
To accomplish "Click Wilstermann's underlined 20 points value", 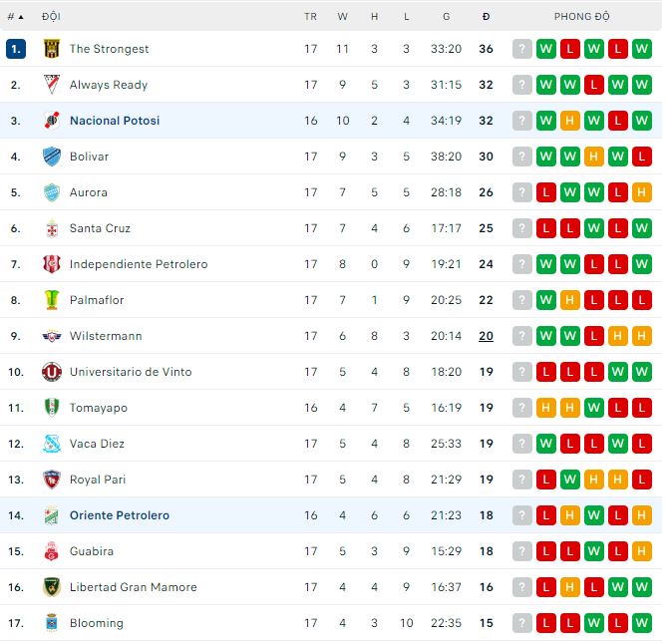I will 486,336.
